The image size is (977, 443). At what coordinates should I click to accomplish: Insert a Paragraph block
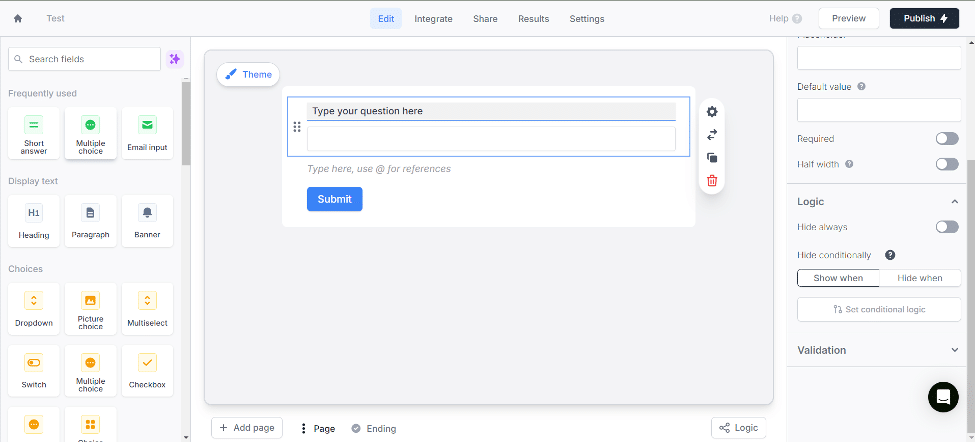pos(90,221)
